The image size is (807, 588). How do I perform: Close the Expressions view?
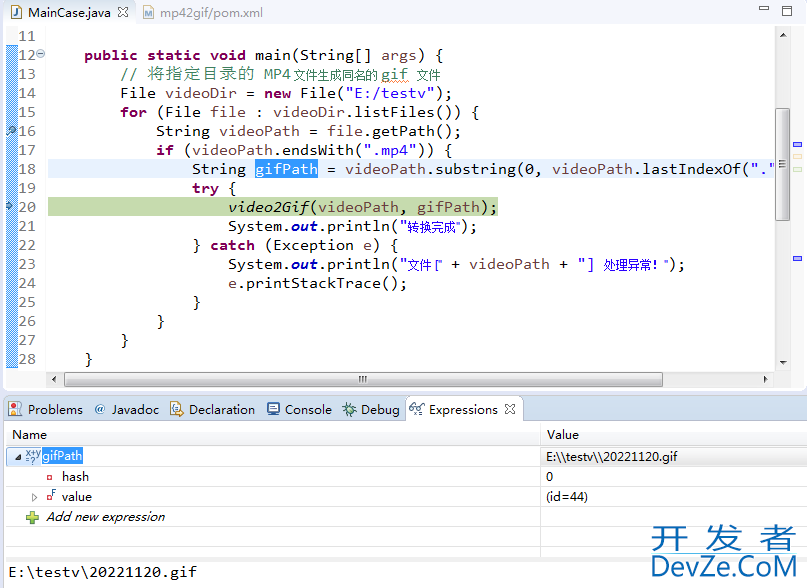[x=510, y=409]
